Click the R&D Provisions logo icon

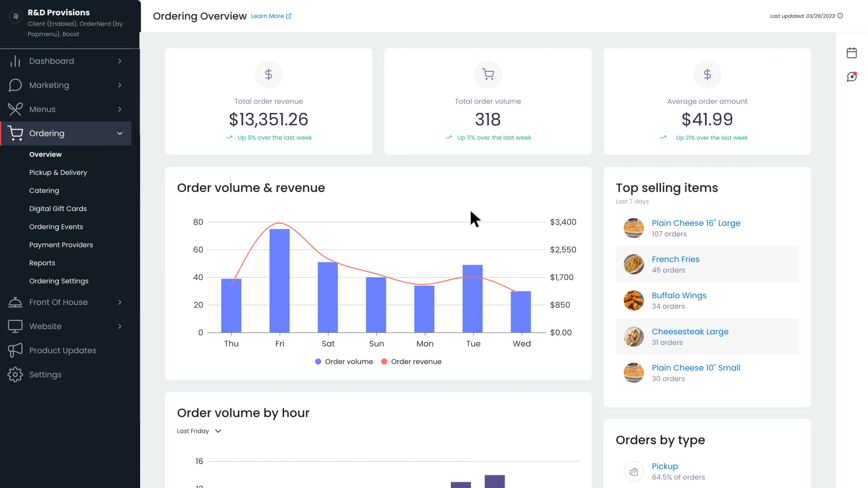pos(16,17)
